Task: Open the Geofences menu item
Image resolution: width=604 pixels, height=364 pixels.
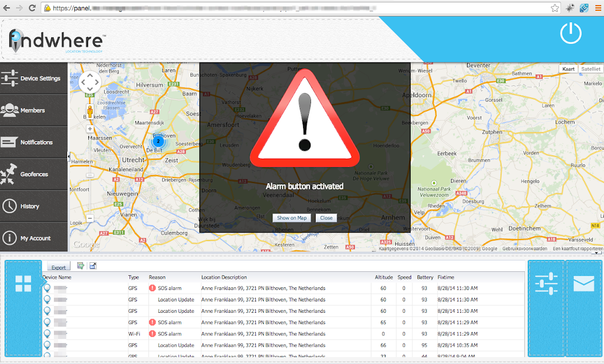Action: [x=34, y=174]
